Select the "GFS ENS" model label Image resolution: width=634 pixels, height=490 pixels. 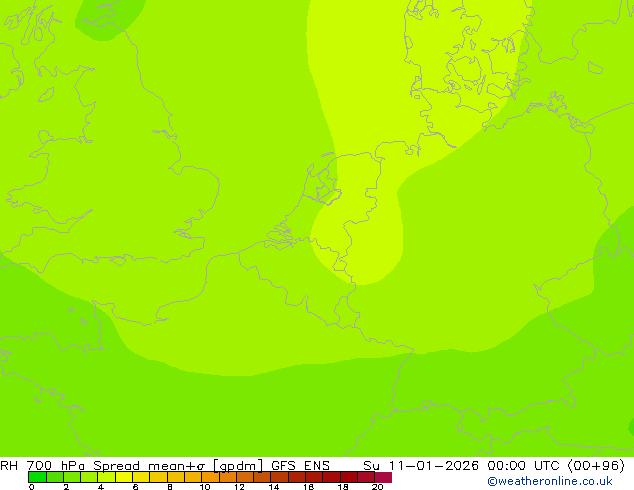click(300, 465)
